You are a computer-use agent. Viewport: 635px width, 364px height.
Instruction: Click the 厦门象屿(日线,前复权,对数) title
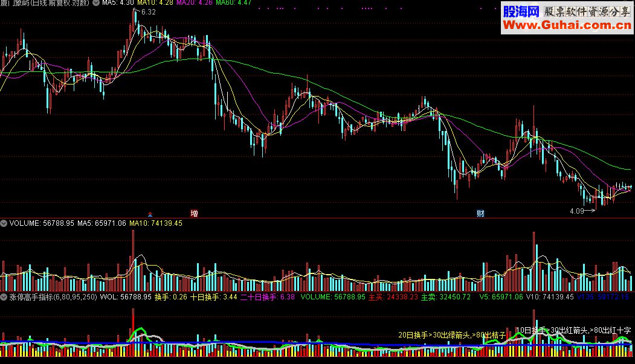pos(45,3)
